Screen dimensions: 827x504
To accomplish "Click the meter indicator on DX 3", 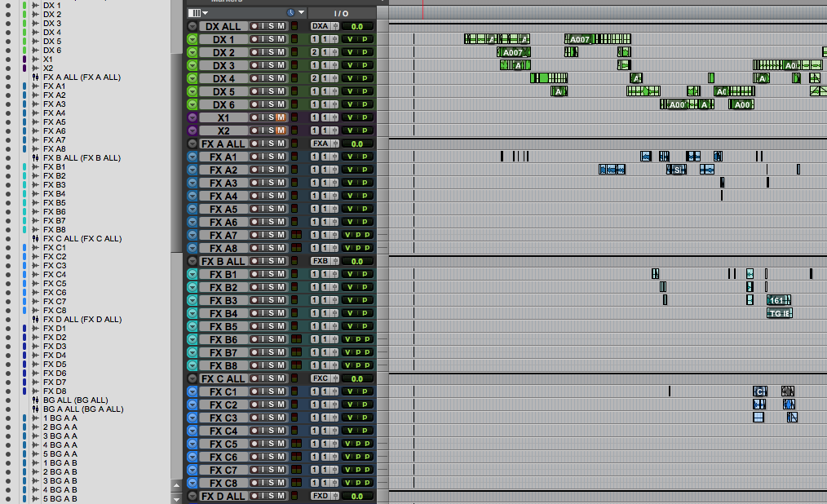I will (x=294, y=65).
